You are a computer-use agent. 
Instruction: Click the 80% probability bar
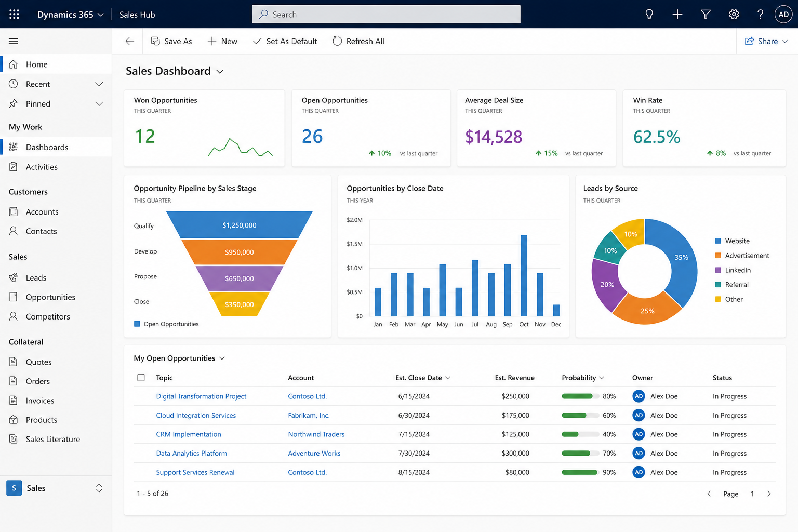[x=580, y=396]
